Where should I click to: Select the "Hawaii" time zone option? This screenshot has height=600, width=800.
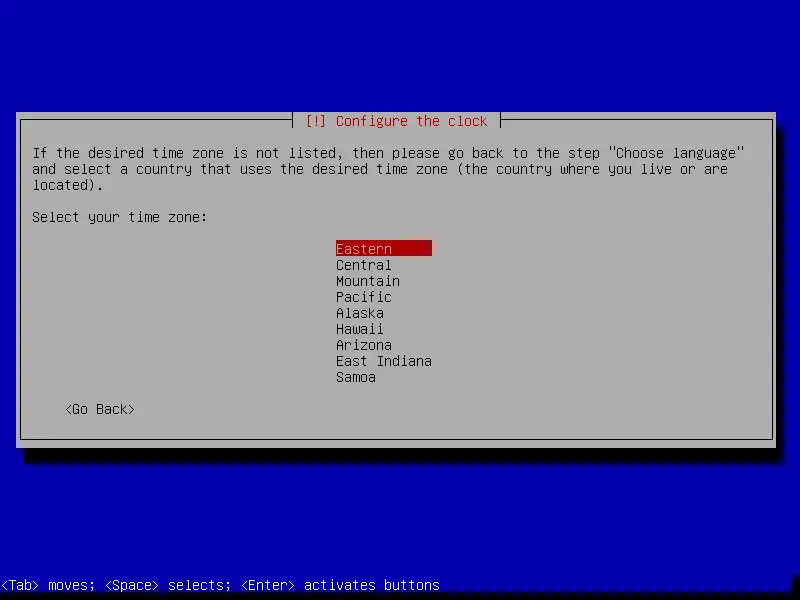[359, 328]
